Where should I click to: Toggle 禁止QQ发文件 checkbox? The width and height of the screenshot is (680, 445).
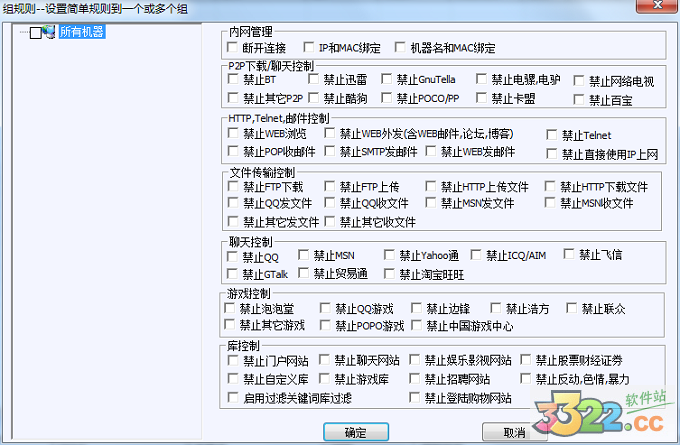click(x=233, y=203)
